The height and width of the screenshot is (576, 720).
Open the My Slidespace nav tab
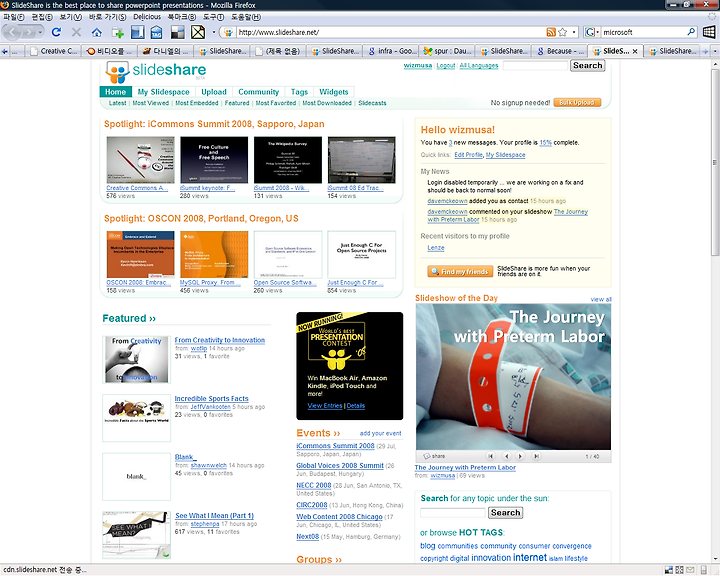[163, 92]
